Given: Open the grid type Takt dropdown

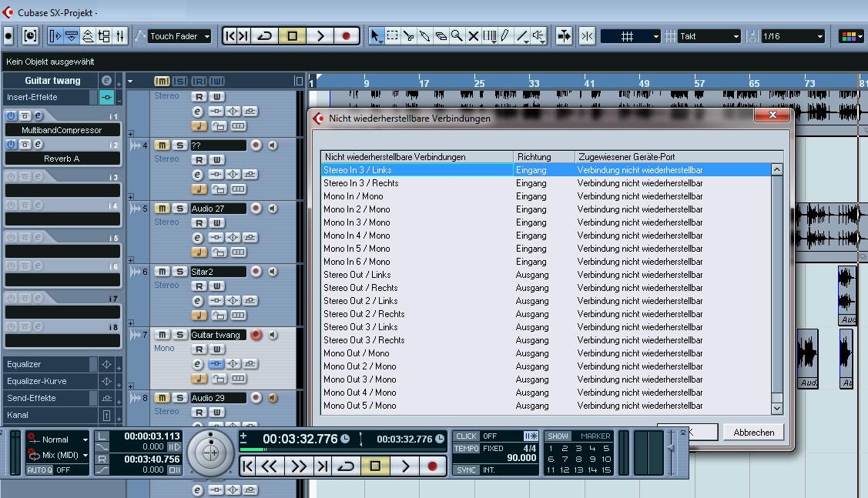Looking at the screenshot, I should click(x=709, y=36).
